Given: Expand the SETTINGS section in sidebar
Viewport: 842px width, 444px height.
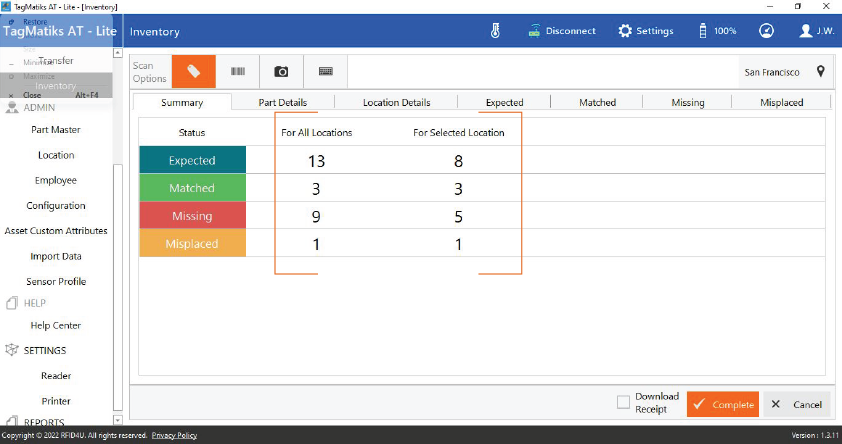Looking at the screenshot, I should click(x=45, y=350).
